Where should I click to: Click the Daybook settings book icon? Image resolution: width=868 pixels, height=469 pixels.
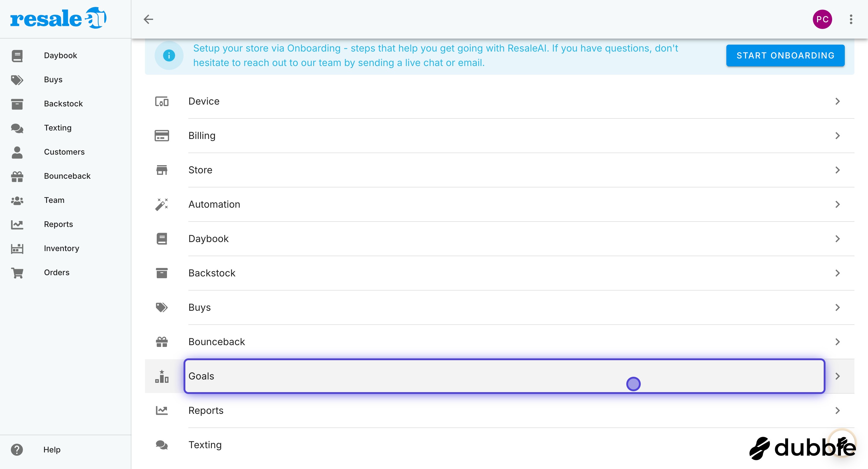(x=162, y=239)
